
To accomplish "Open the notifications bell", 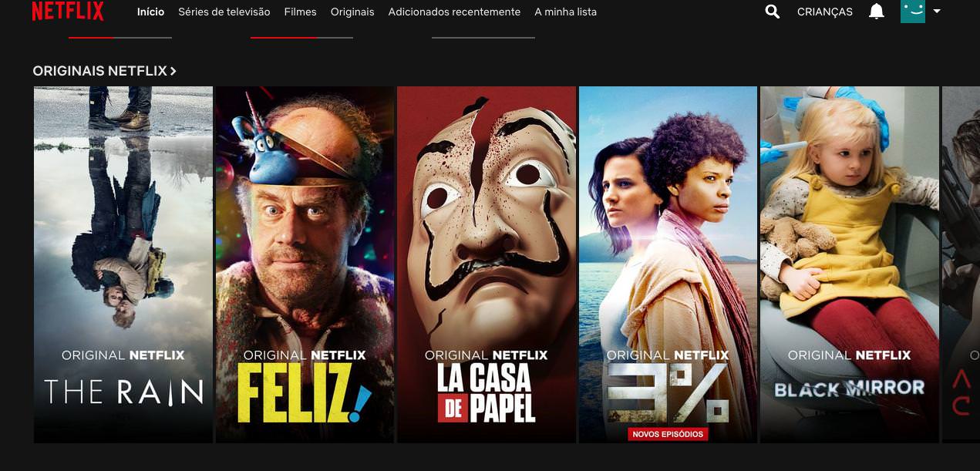I will tap(877, 12).
